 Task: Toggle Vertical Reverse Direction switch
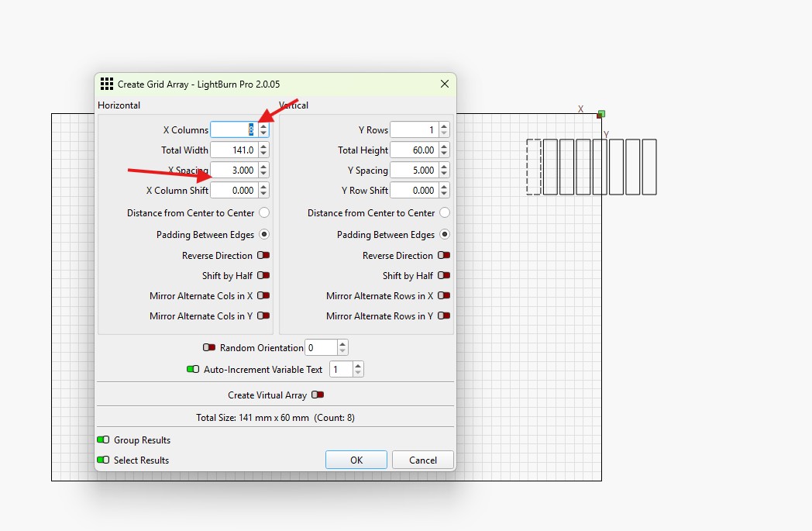click(x=444, y=255)
